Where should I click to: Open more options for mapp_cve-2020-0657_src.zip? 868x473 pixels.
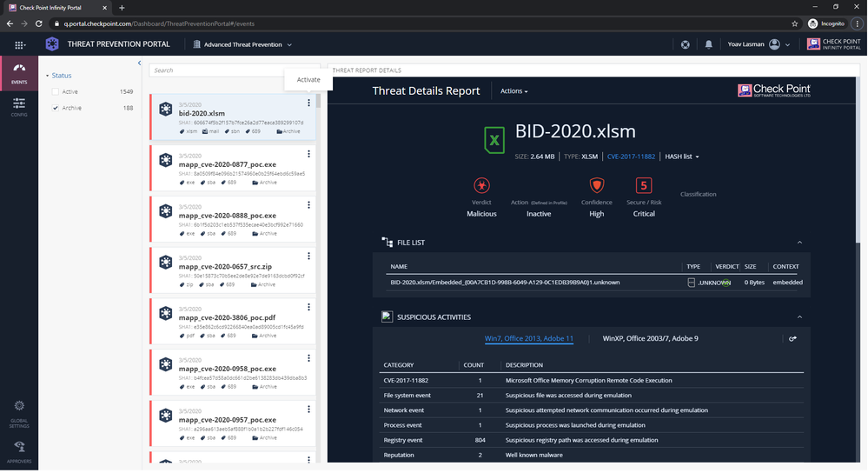309,256
